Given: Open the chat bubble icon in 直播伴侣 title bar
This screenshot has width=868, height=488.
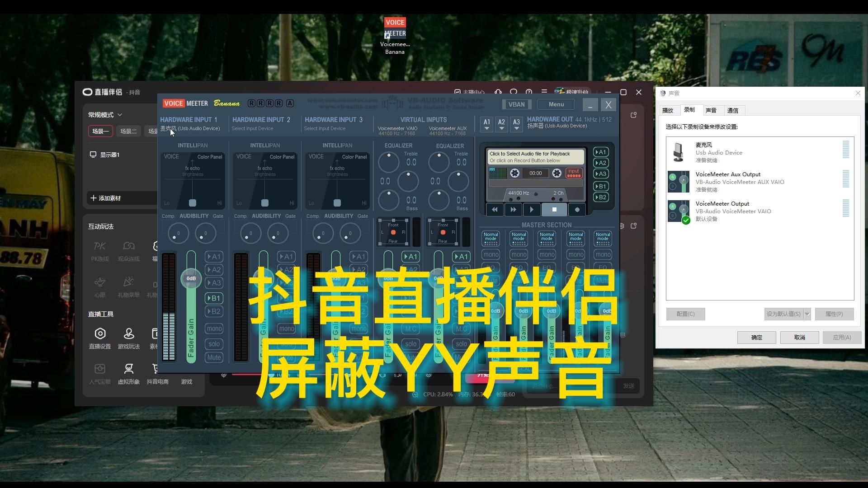Looking at the screenshot, I should point(514,92).
